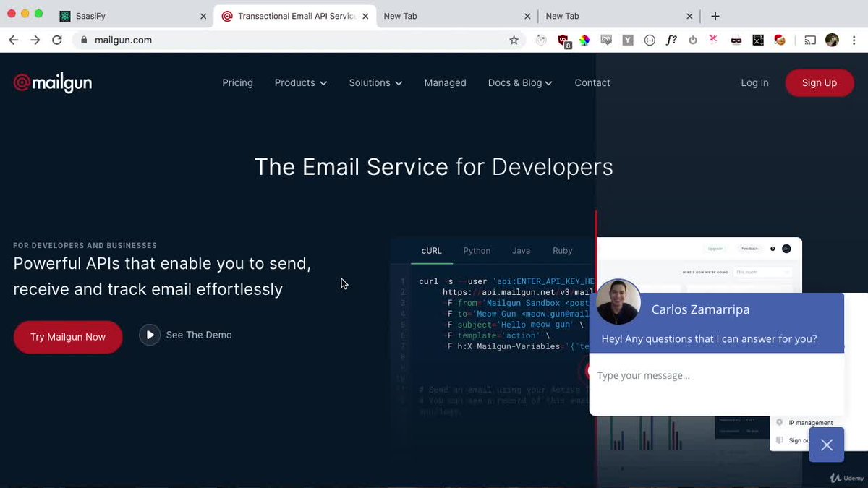Click the Upgrade button in dashboard preview
The width and height of the screenshot is (868, 488).
tap(715, 249)
